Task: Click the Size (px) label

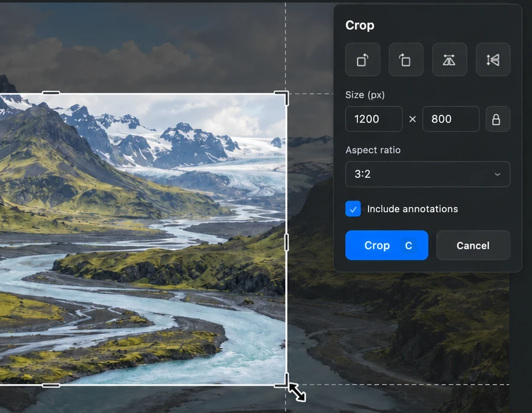Action: 365,95
